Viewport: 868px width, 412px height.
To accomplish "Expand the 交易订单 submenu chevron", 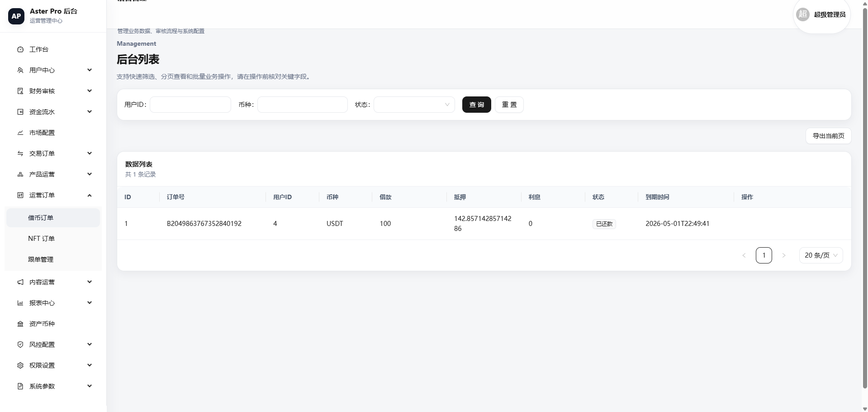I will point(90,153).
